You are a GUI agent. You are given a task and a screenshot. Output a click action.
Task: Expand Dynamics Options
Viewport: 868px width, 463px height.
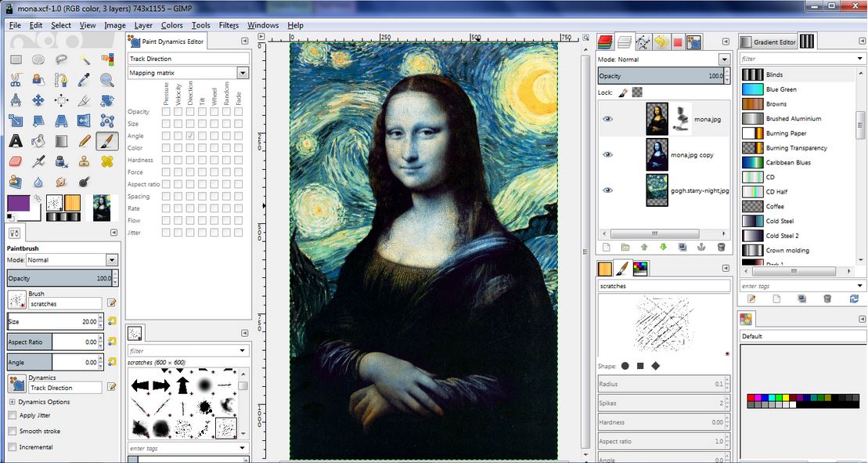tap(13, 402)
